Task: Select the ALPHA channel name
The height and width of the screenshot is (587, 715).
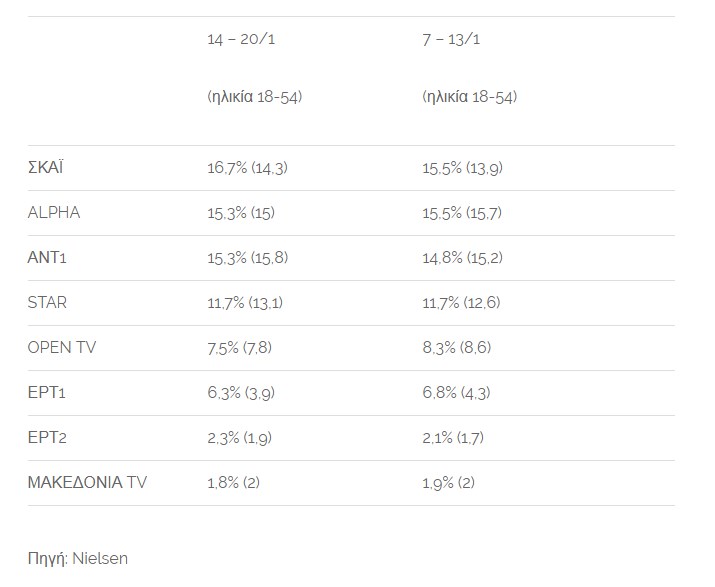Action: point(54,213)
